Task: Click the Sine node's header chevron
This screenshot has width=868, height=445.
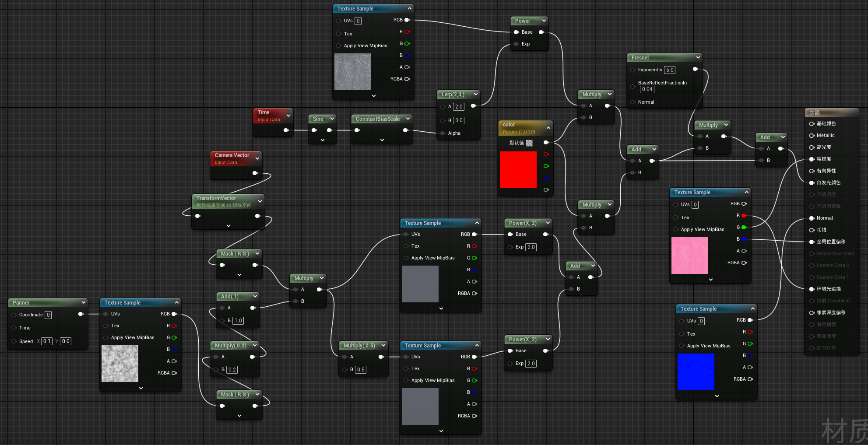Action: [x=332, y=119]
